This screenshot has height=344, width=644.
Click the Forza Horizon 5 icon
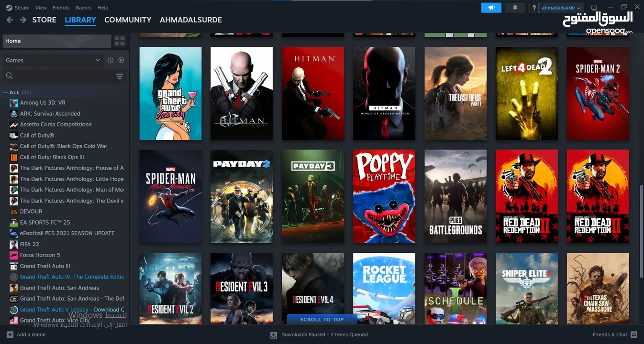[14, 255]
